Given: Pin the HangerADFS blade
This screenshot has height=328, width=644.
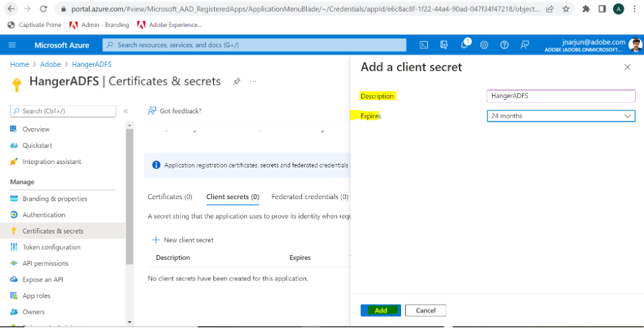Looking at the screenshot, I should [237, 81].
